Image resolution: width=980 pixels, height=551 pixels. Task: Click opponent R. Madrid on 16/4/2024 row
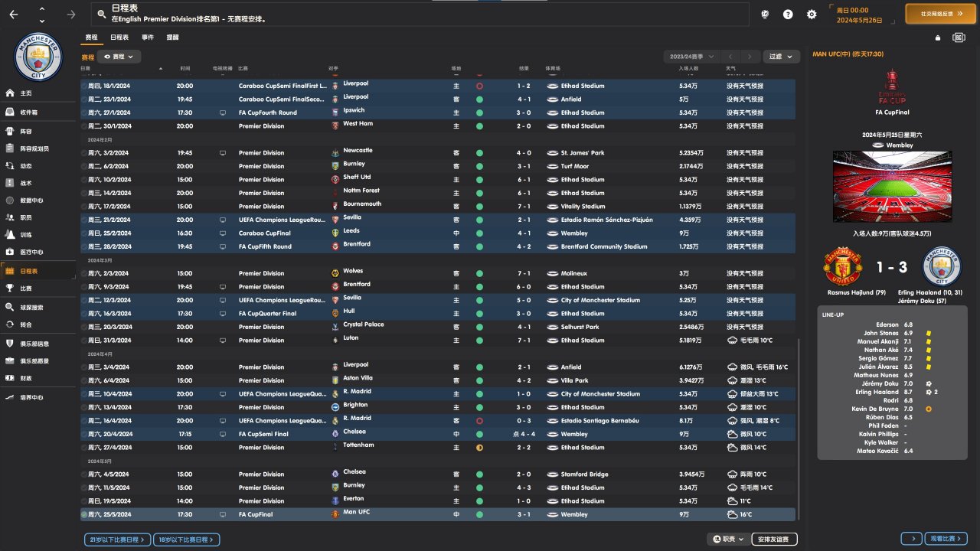click(x=356, y=419)
